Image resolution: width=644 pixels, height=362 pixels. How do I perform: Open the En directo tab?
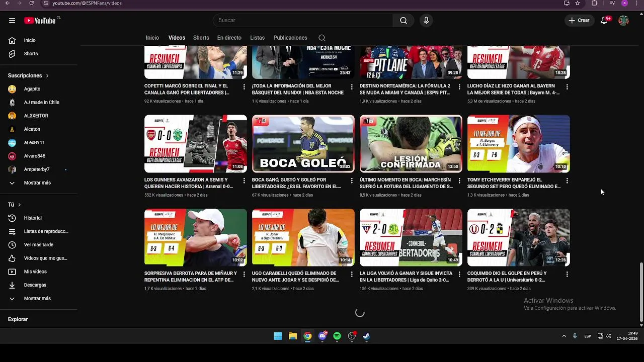tap(229, 38)
